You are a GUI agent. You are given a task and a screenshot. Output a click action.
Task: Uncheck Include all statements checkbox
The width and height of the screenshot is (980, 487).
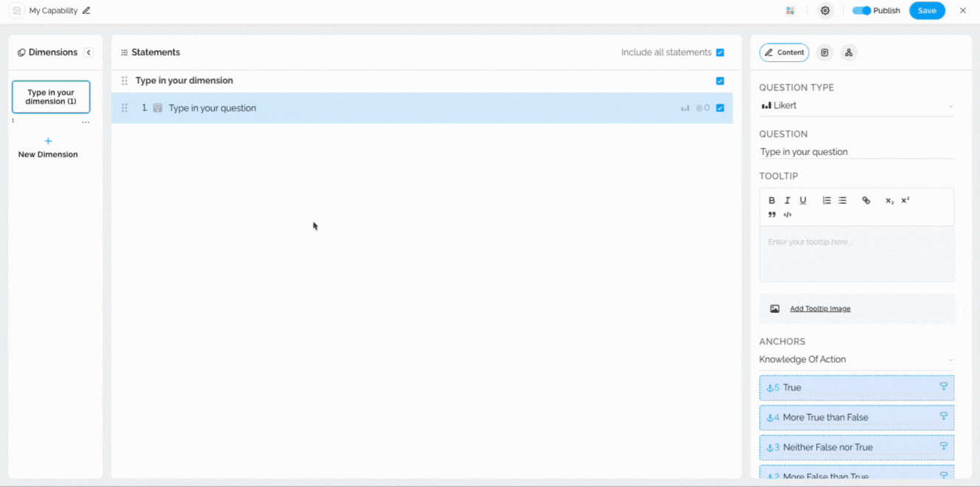point(720,52)
